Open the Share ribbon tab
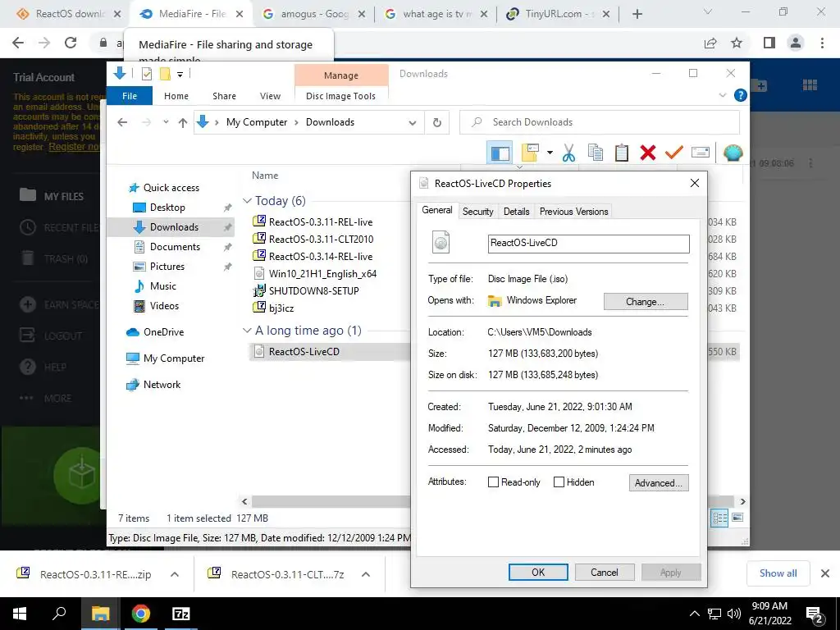840x630 pixels. pos(224,96)
